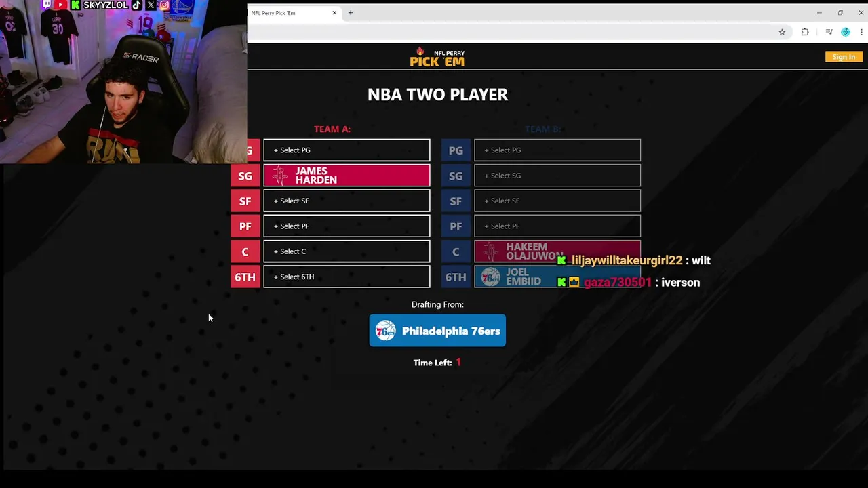The width and height of the screenshot is (868, 488).
Task: Click the webcam feed of the streamer
Action: coord(123,82)
